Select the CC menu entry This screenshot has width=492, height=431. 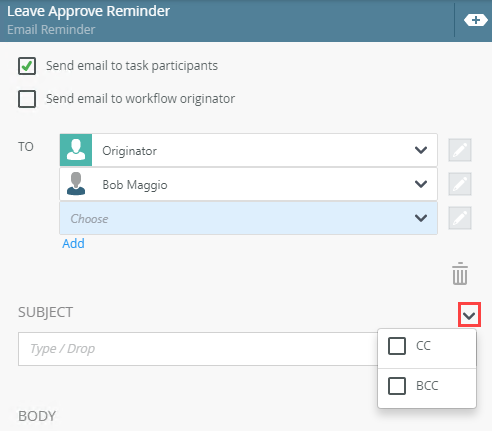[427, 348]
